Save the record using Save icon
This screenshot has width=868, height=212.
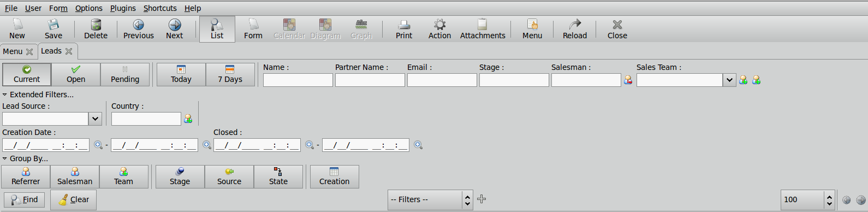pos(53,29)
